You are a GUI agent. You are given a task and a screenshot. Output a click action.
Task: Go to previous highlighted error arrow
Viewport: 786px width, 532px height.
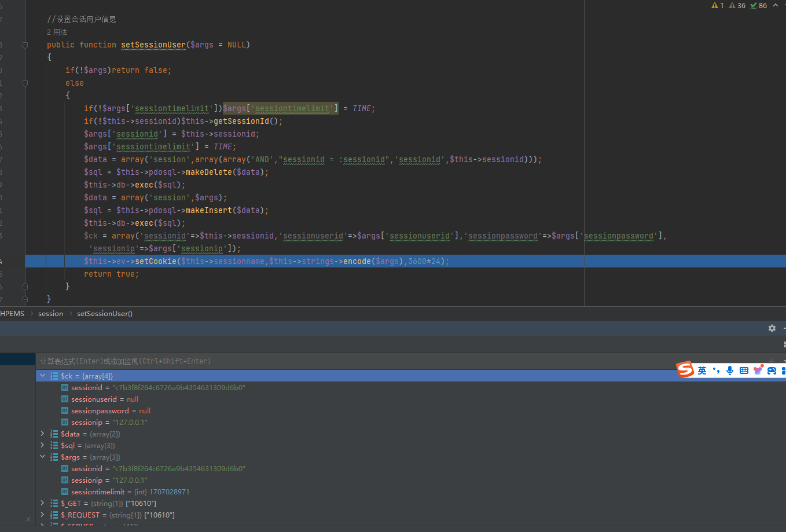click(x=776, y=5)
